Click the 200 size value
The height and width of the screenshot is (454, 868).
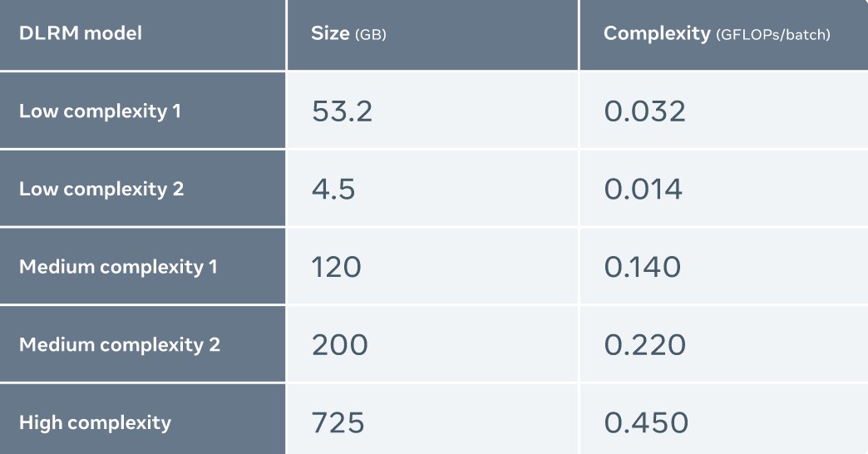[339, 345]
